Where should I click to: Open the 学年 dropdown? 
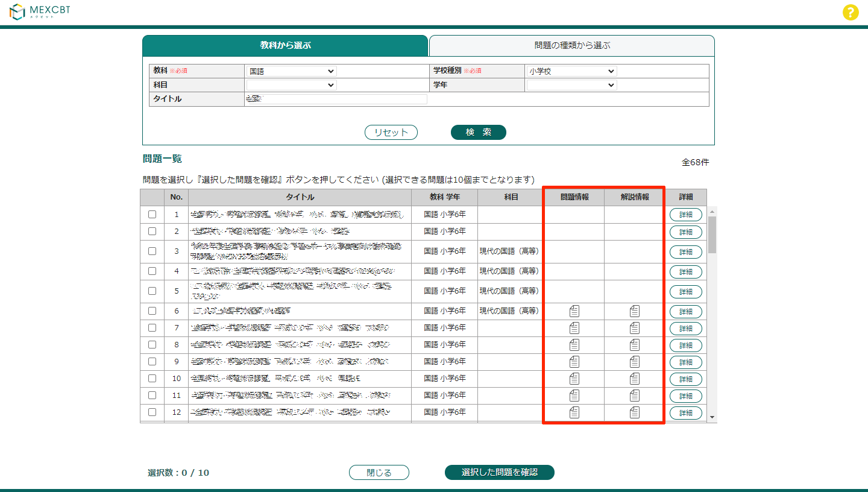571,85
